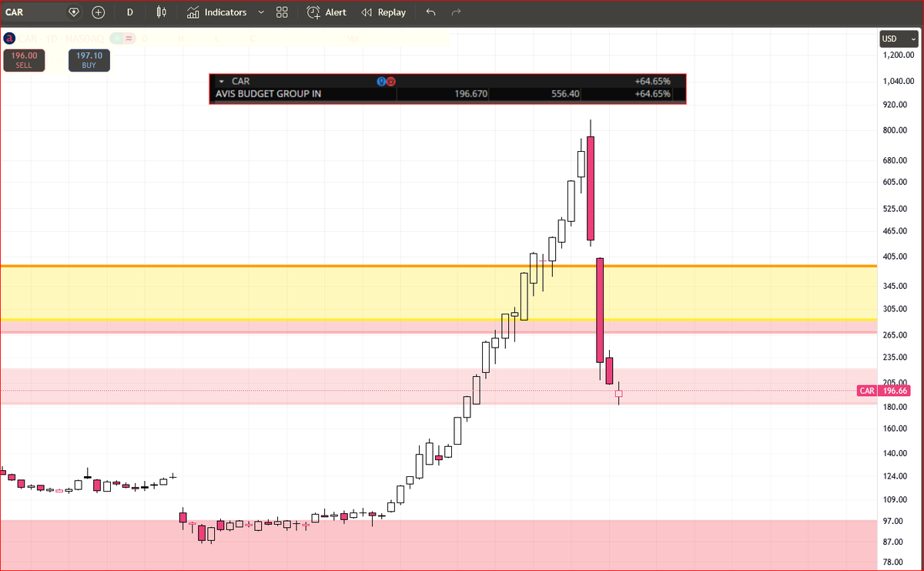Open the USD currency dropdown

coord(899,38)
